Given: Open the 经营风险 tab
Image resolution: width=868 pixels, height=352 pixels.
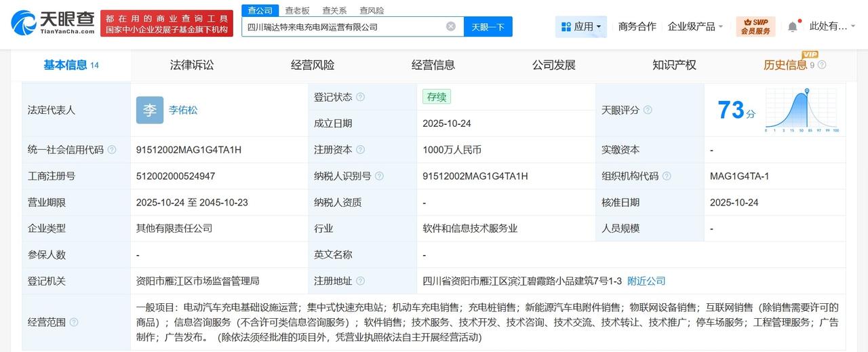Looking at the screenshot, I should tap(313, 65).
